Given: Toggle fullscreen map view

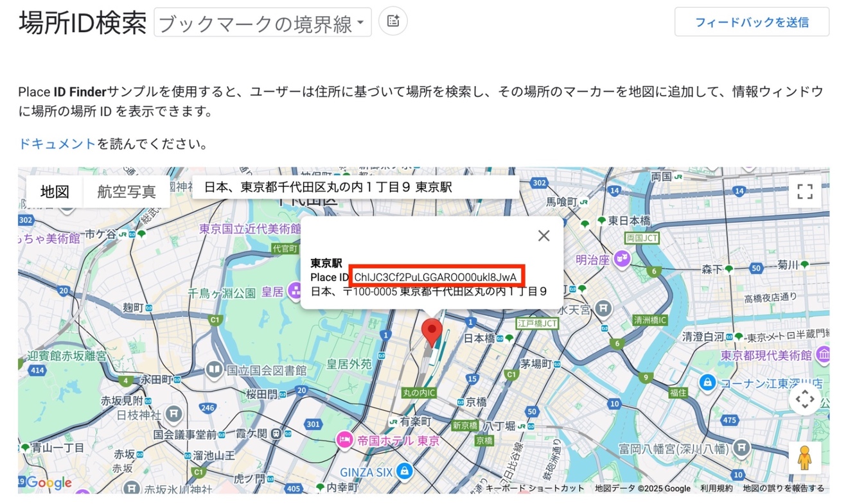Looking at the screenshot, I should coord(805,191).
